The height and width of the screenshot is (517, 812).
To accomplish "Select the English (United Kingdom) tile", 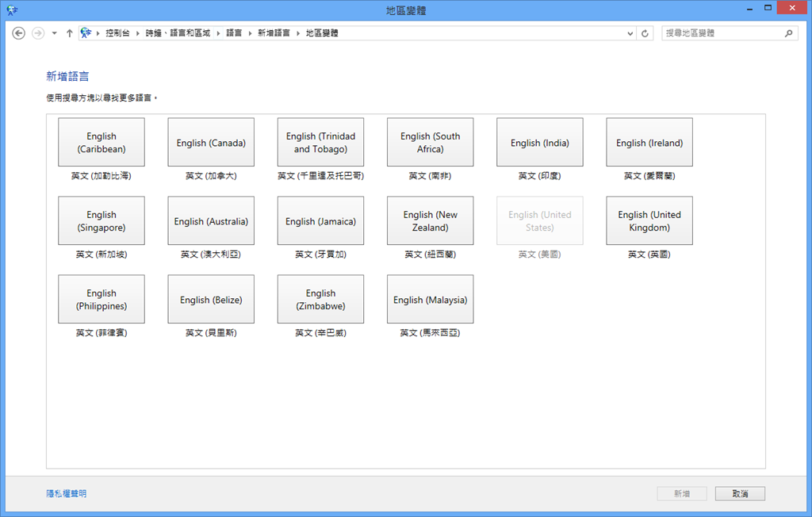I will [649, 220].
